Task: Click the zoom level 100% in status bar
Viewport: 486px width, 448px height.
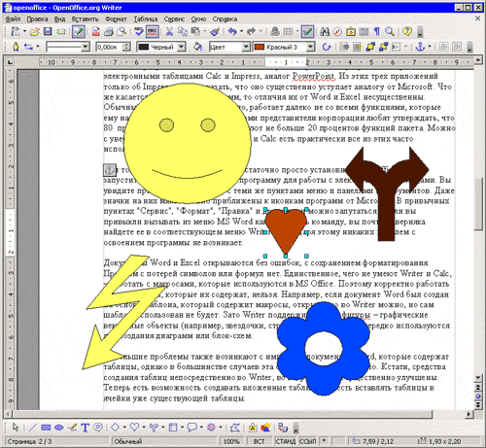Action: point(231,441)
